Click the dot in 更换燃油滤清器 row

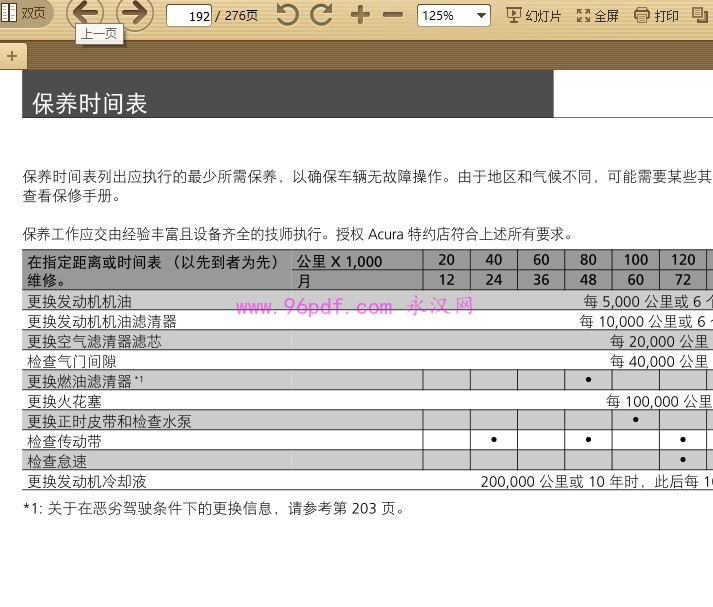pyautogui.click(x=588, y=380)
